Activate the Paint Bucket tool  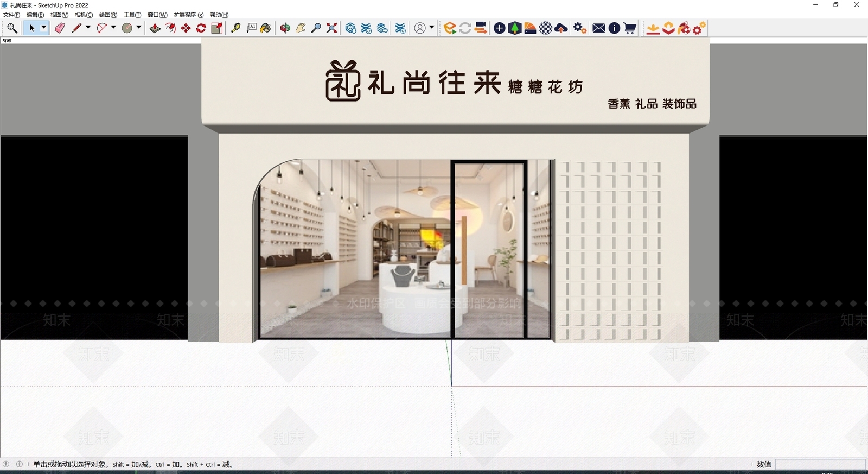[266, 28]
